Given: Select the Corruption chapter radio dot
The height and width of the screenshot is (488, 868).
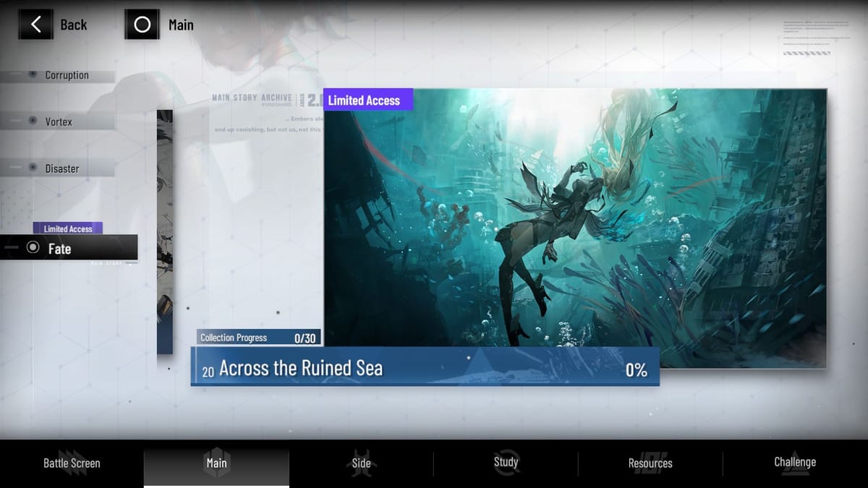Looking at the screenshot, I should [x=33, y=74].
